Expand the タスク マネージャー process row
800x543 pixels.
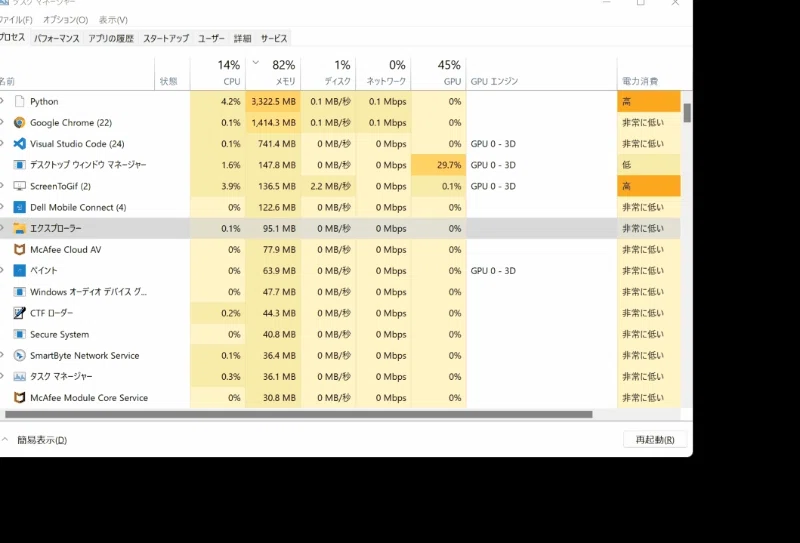tap(2, 377)
